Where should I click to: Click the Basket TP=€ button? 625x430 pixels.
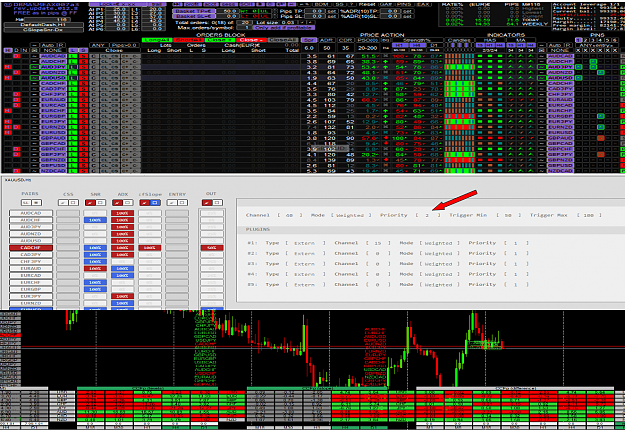pyautogui.click(x=194, y=11)
